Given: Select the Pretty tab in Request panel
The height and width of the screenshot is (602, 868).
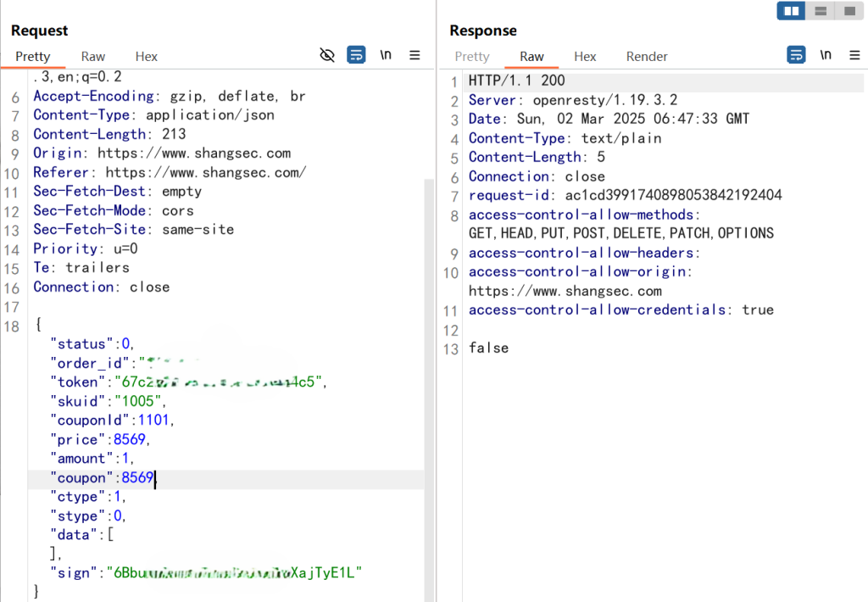Looking at the screenshot, I should point(33,57).
